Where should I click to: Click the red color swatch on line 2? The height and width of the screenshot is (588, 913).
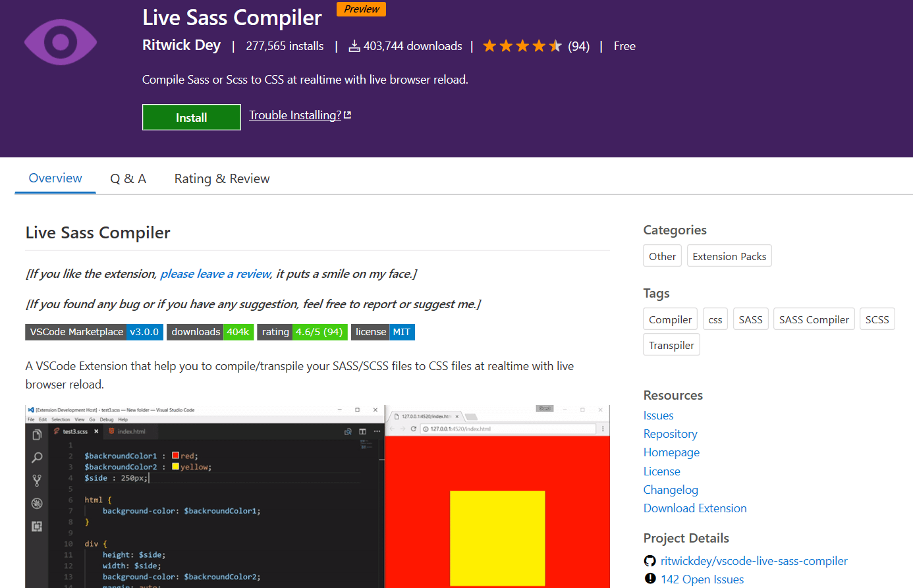[176, 454]
